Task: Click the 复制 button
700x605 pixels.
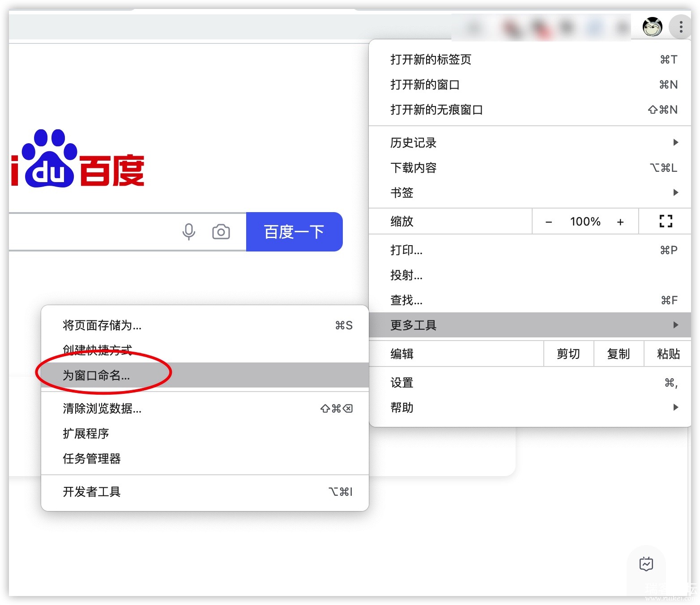Action: pos(619,354)
